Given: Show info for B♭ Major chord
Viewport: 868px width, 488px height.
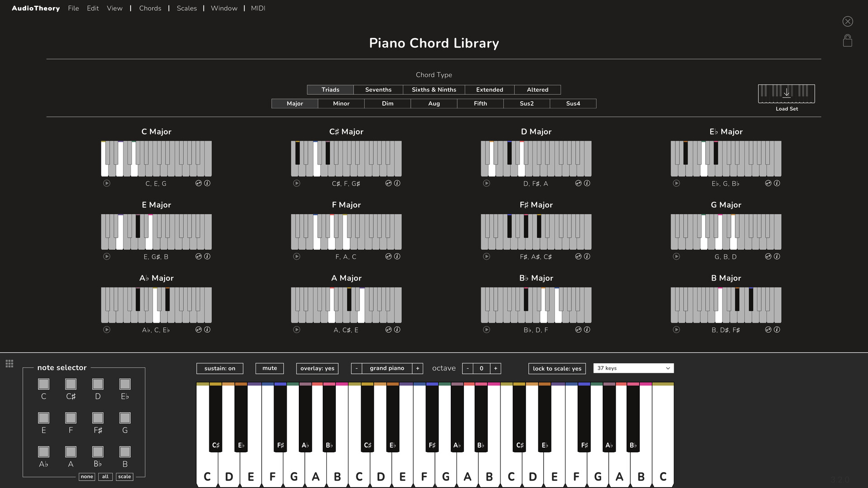Looking at the screenshot, I should click(587, 330).
